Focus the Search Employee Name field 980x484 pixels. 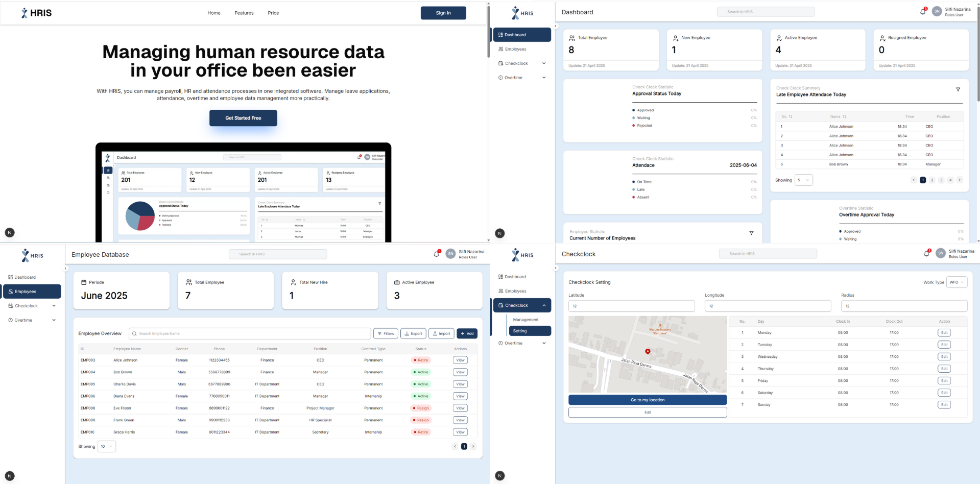(x=250, y=333)
